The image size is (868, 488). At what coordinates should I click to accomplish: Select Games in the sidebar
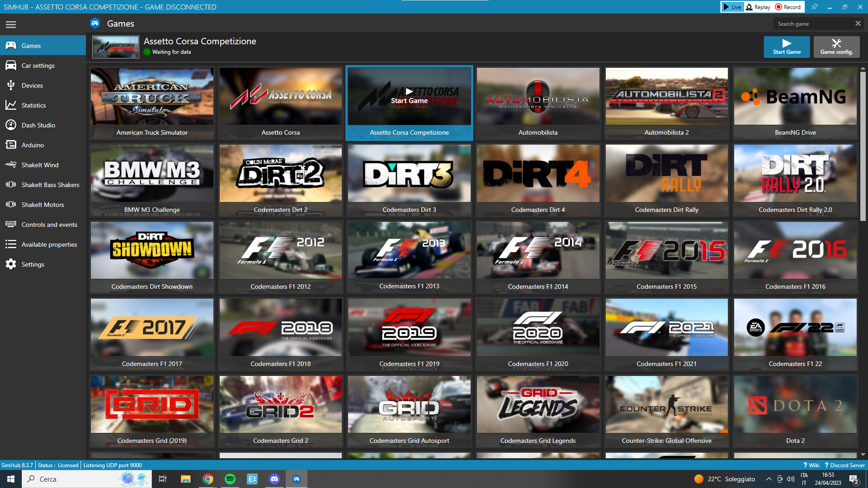tap(43, 46)
